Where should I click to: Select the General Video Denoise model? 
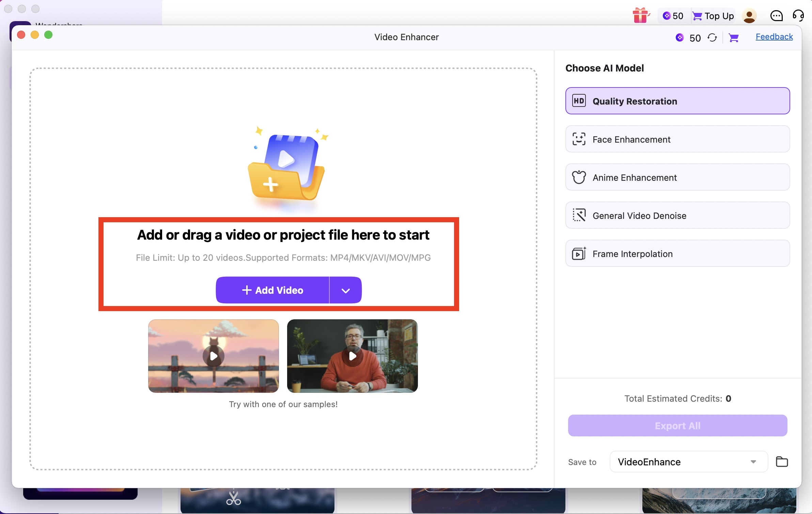677,215
